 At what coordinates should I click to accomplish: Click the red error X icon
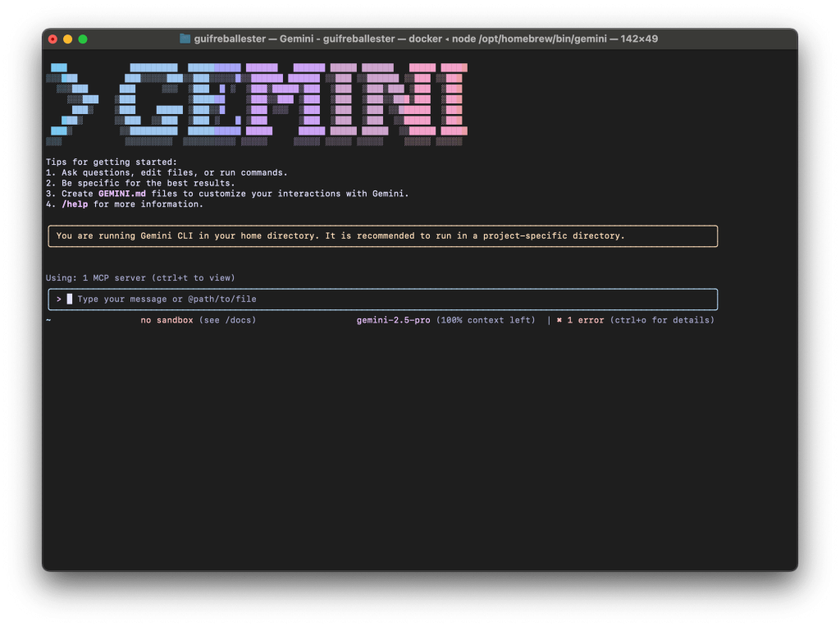click(559, 320)
